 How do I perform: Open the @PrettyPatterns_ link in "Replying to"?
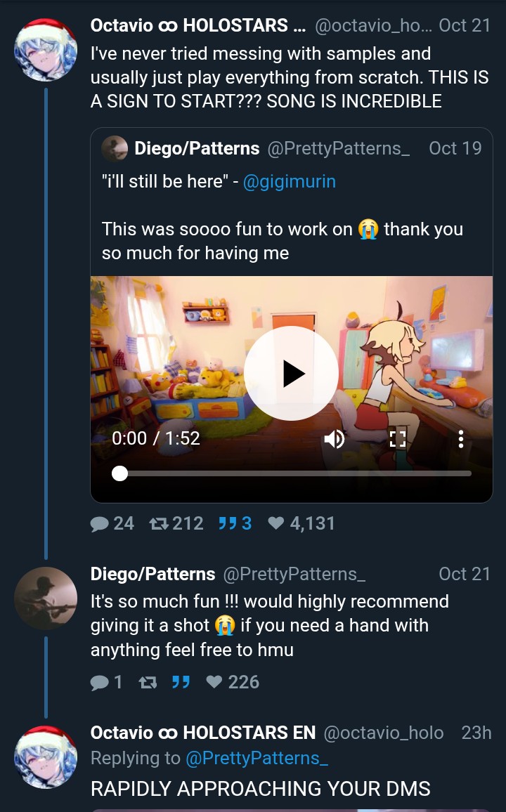pos(257,758)
